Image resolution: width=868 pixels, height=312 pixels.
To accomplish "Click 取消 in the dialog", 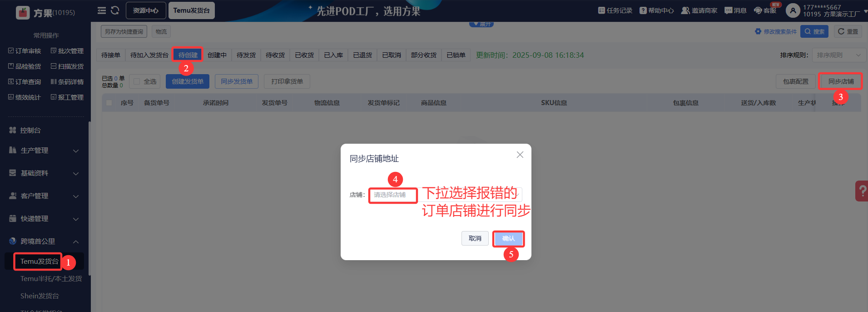I will click(475, 238).
